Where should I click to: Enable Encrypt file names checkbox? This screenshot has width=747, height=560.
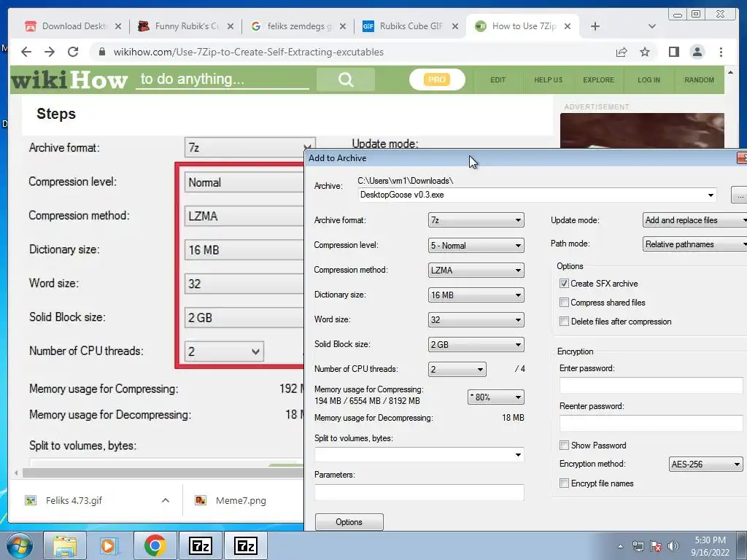point(564,483)
